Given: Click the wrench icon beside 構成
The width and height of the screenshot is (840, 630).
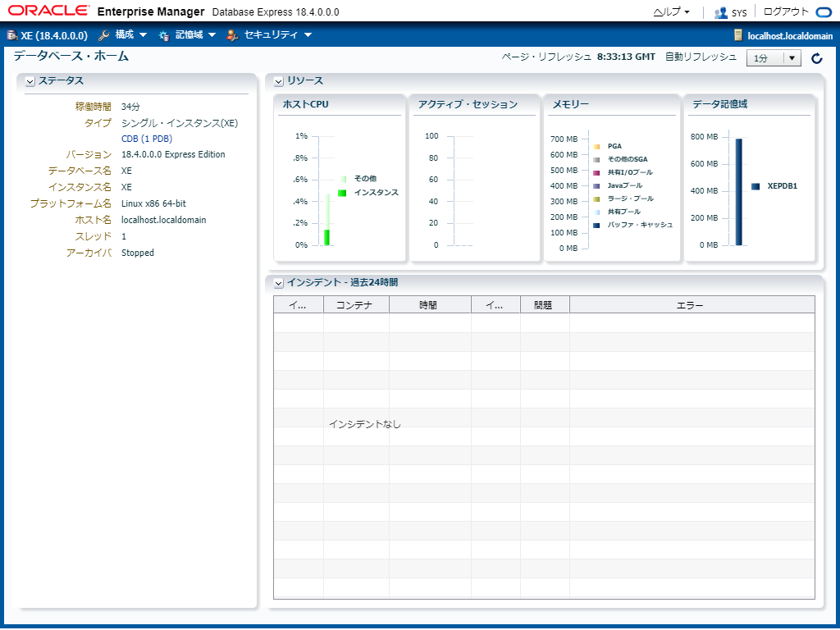Looking at the screenshot, I should pyautogui.click(x=104, y=35).
